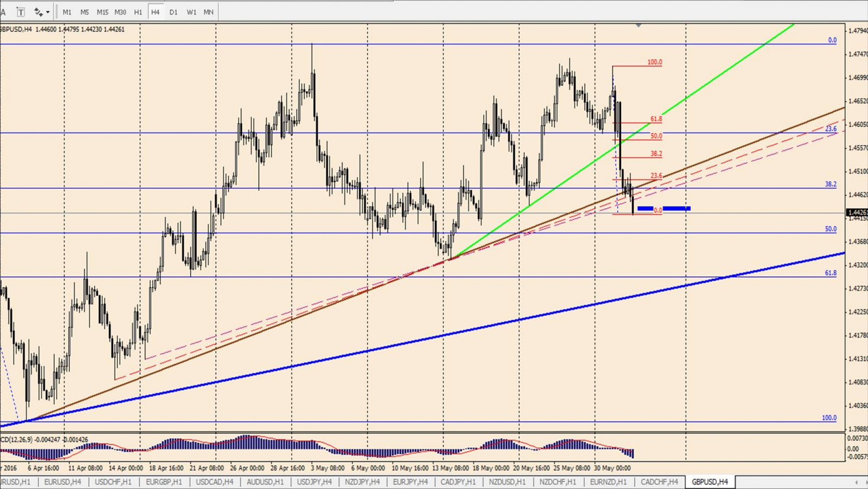
Task: Open the EURGBP,H1 chart tab
Action: pyautogui.click(x=164, y=482)
